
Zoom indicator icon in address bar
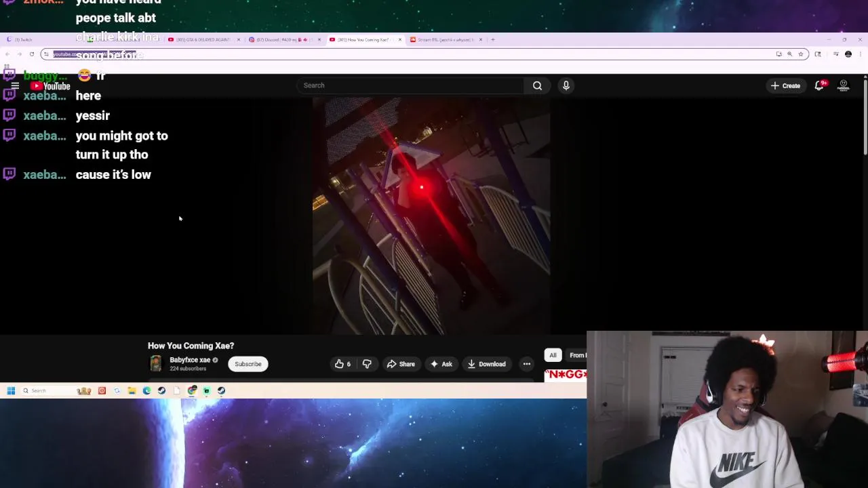point(789,54)
